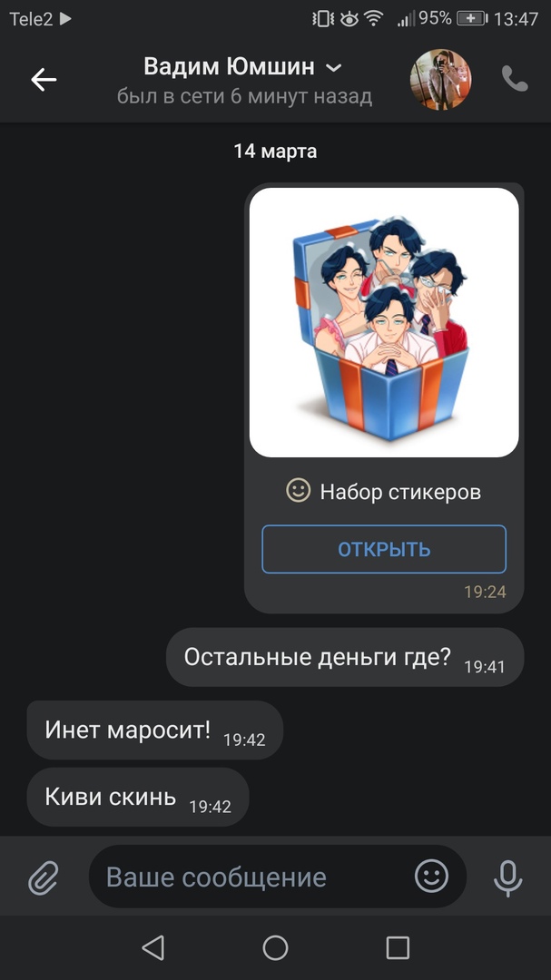Open emoji picker in message field
This screenshot has width=551, height=980.
tap(431, 876)
